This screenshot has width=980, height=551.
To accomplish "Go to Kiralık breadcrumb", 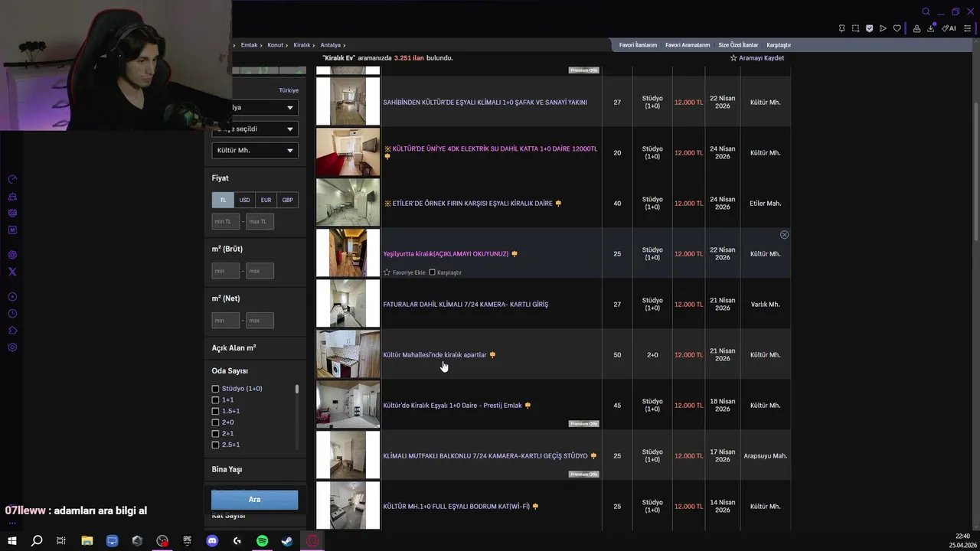I will point(302,45).
